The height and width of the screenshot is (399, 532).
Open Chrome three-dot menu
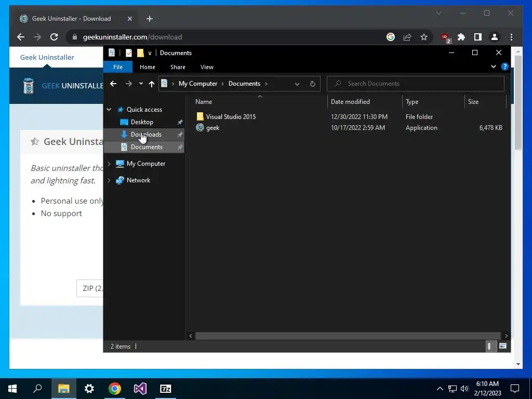(511, 37)
